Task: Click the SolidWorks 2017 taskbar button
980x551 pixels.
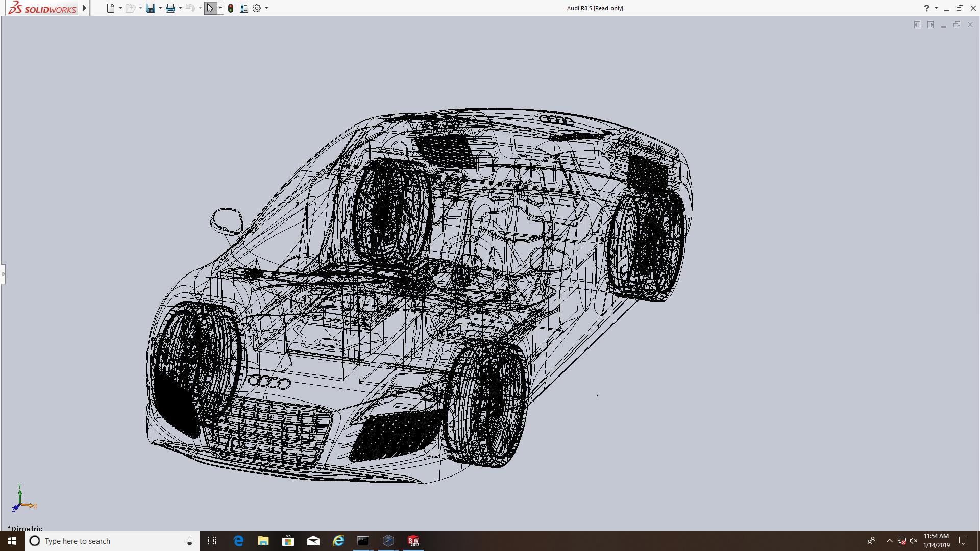Action: [413, 541]
